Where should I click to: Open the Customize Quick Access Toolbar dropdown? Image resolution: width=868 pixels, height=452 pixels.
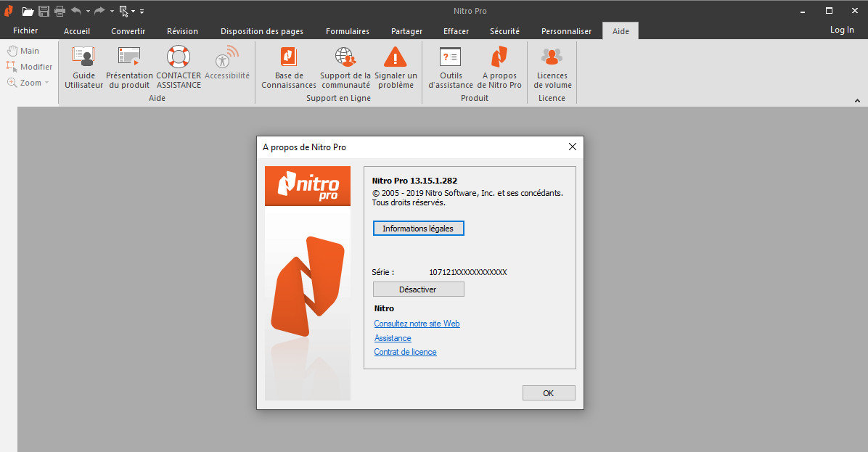tap(142, 11)
